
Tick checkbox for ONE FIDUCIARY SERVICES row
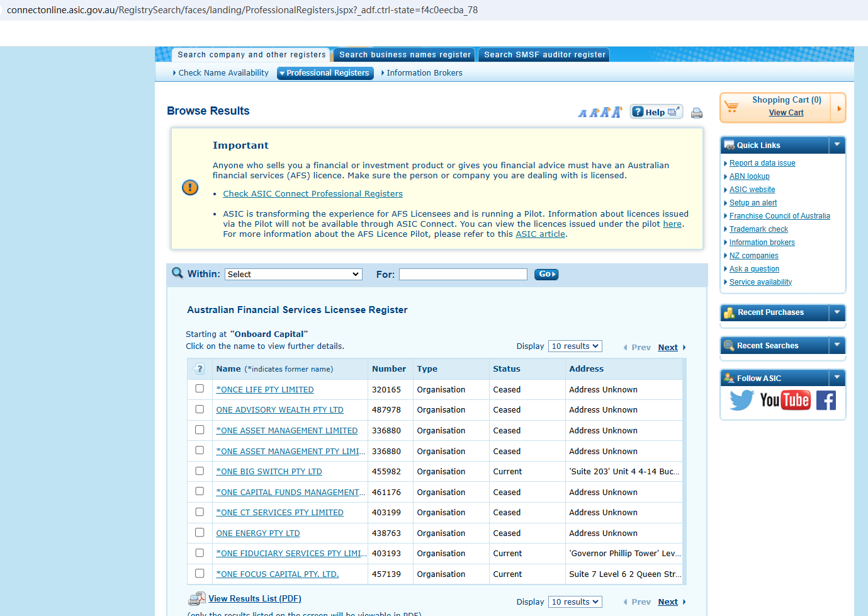click(x=200, y=553)
